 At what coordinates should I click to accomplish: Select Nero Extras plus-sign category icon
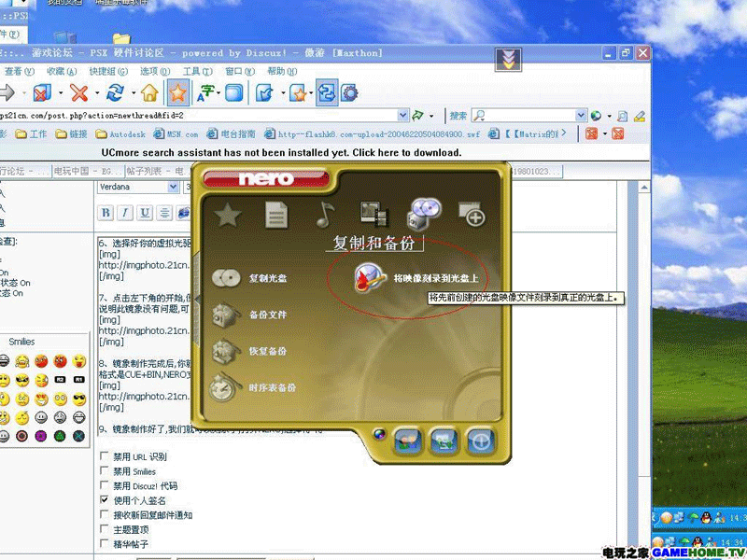point(472,215)
